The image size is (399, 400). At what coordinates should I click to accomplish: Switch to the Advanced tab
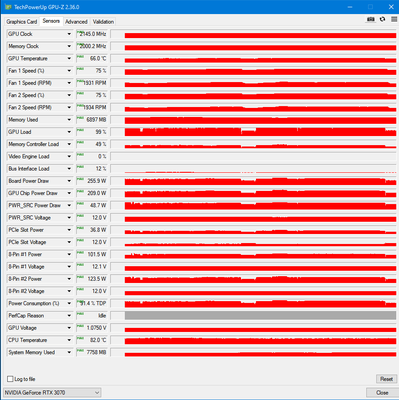pos(76,22)
